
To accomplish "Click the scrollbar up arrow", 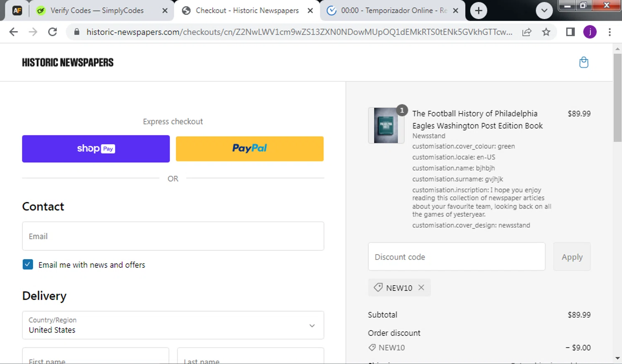I will tap(617, 49).
